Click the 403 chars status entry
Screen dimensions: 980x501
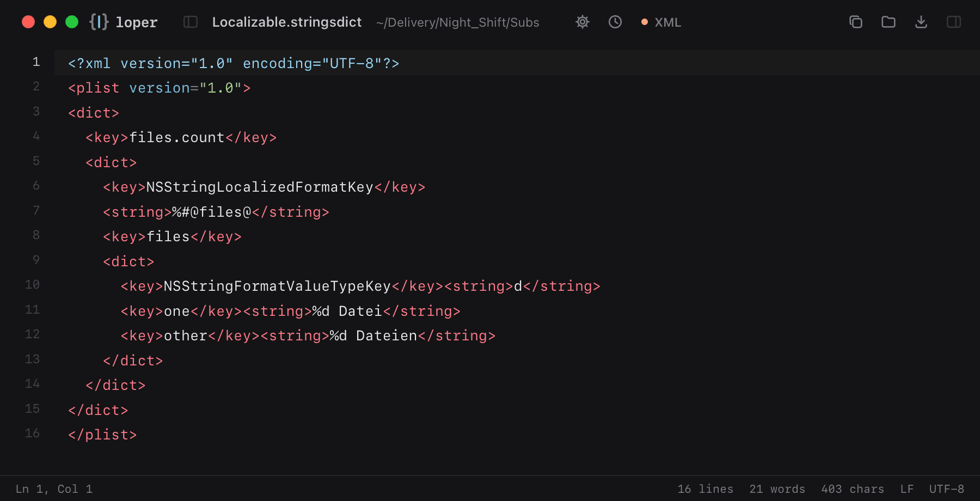pos(853,489)
